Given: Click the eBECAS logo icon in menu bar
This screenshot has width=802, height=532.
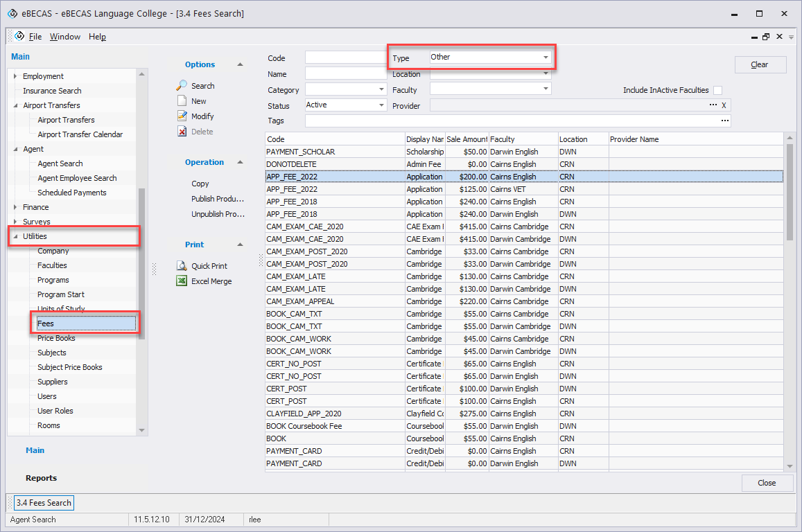Looking at the screenshot, I should [19, 36].
